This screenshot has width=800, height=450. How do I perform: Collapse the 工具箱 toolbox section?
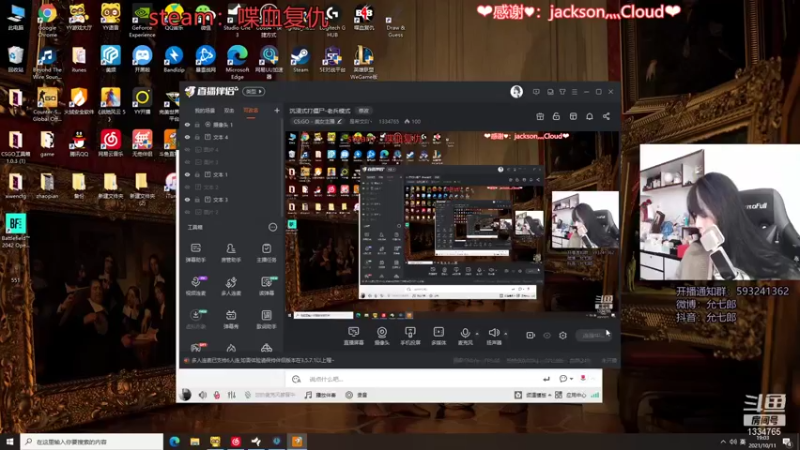click(x=272, y=227)
